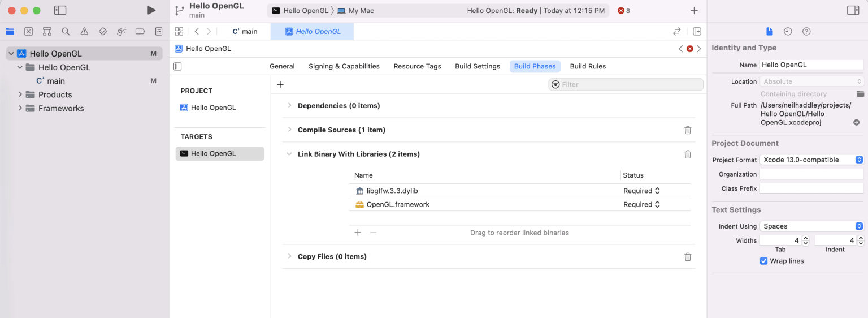Viewport: 868px width, 318px height.
Task: Select the Hello OpenGL target
Action: pyautogui.click(x=220, y=154)
